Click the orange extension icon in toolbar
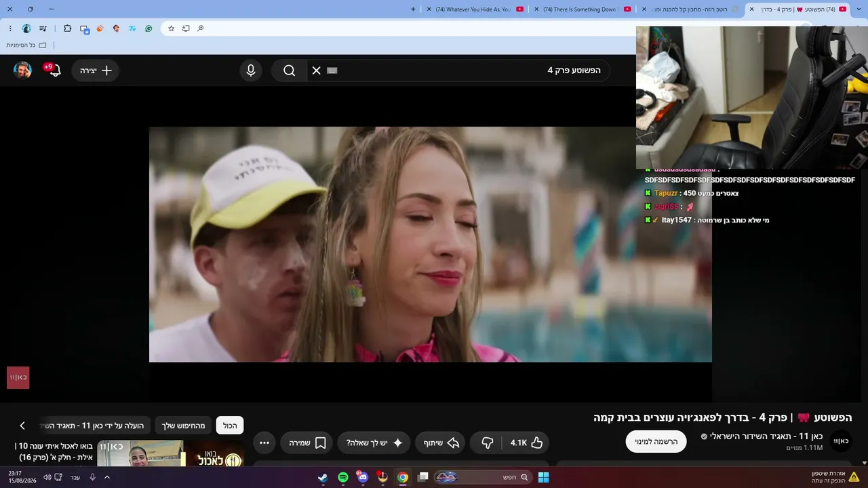The height and width of the screenshot is (488, 868). point(100,28)
